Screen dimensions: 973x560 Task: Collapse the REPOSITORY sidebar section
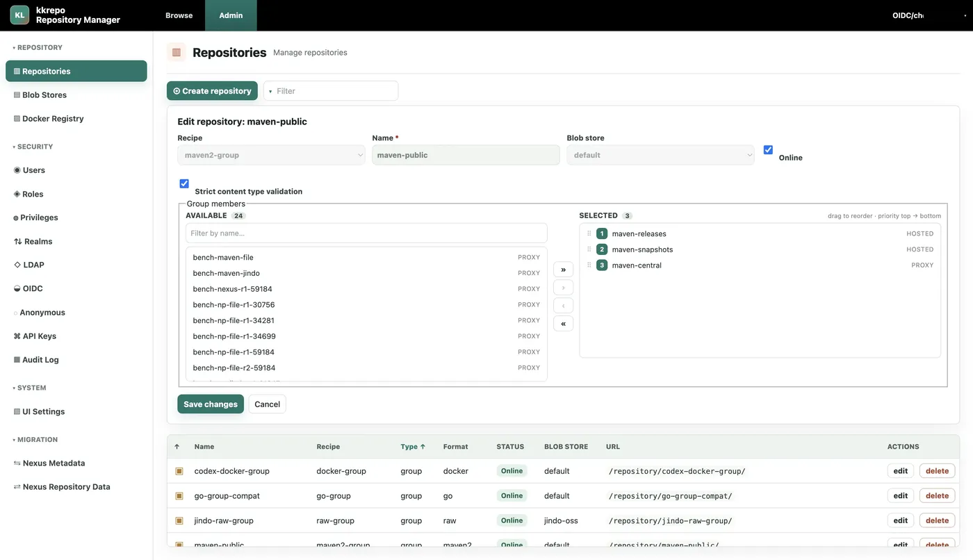click(x=38, y=48)
